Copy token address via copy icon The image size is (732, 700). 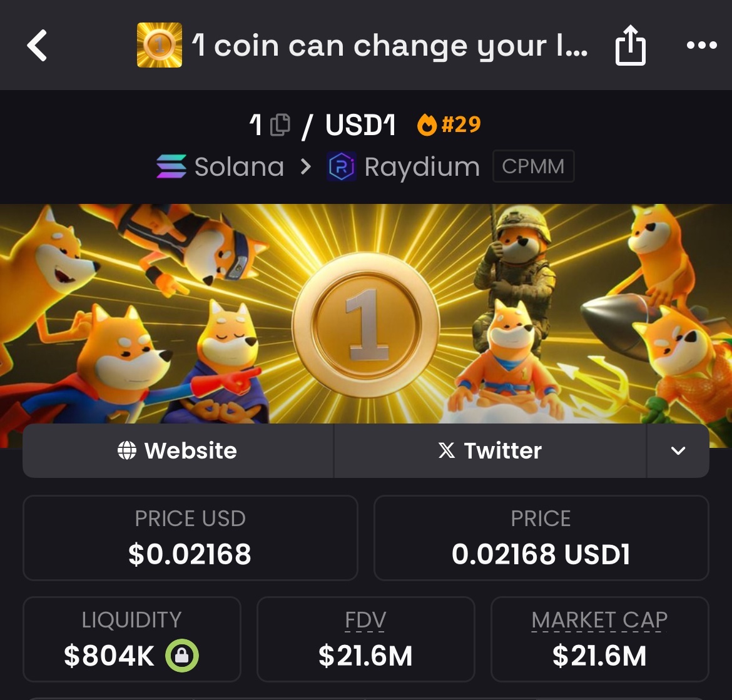click(x=280, y=124)
